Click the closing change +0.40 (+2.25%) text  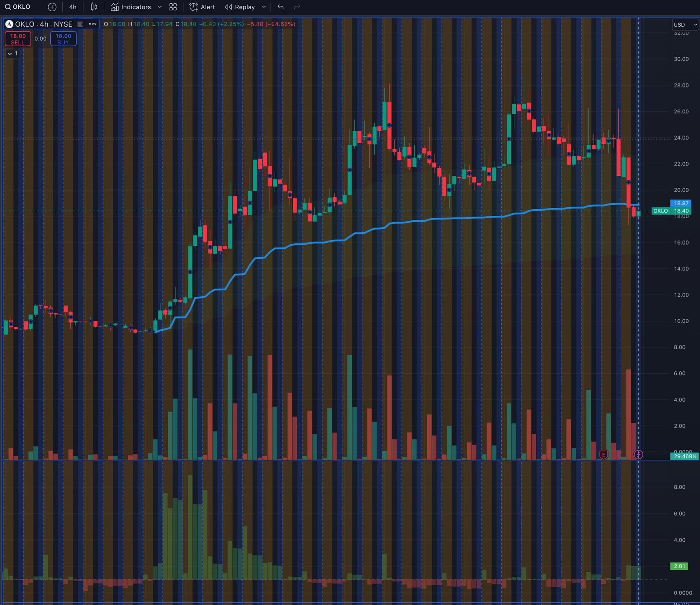(x=221, y=24)
